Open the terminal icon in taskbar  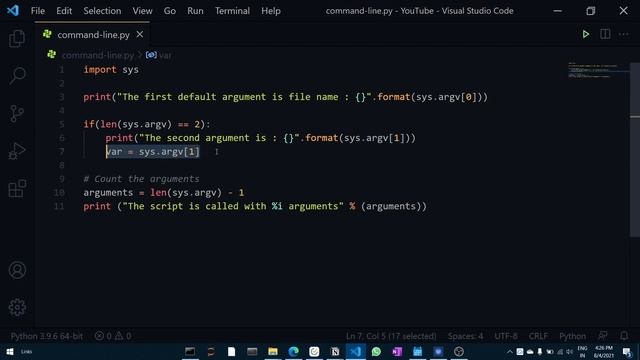pos(190,351)
